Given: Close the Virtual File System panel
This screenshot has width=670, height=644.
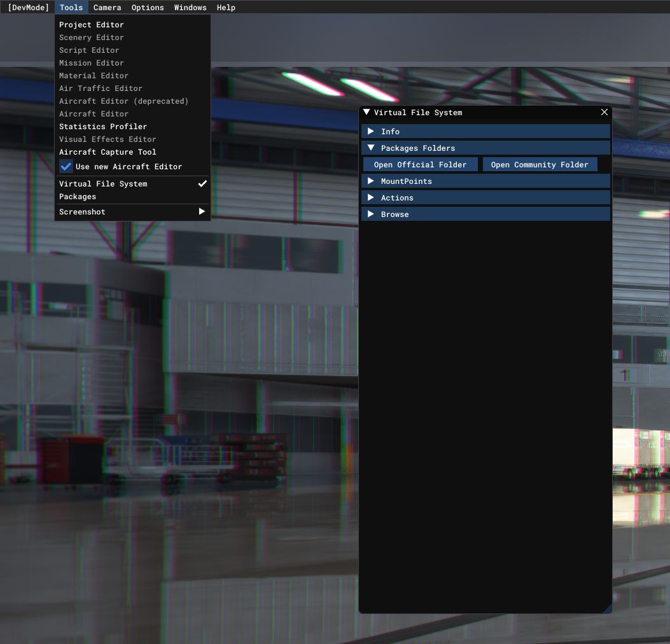Looking at the screenshot, I should (x=604, y=113).
